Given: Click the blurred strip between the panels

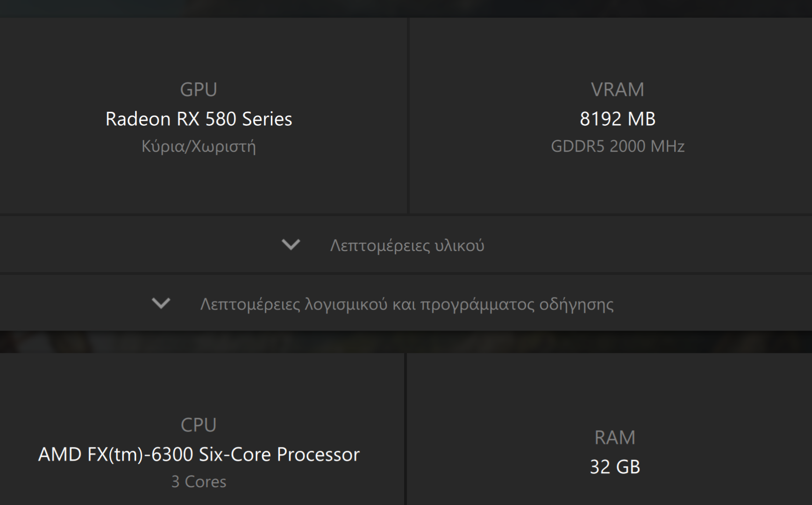Looking at the screenshot, I should tap(406, 342).
